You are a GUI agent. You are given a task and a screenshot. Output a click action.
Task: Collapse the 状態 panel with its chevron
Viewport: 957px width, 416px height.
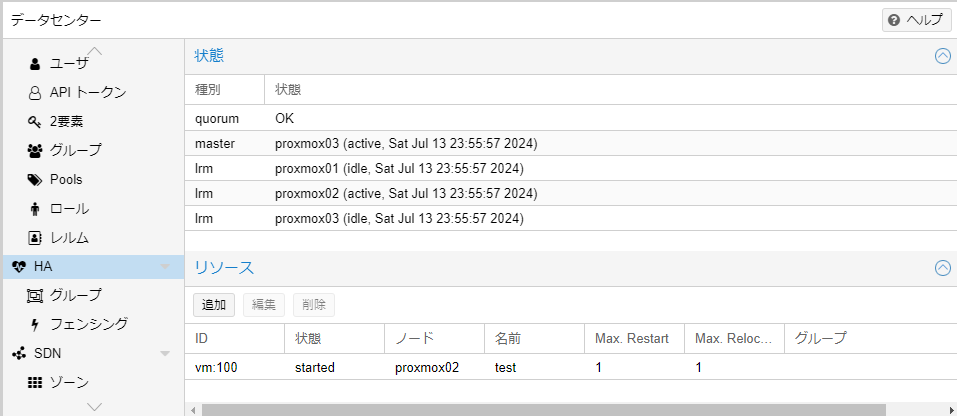pyautogui.click(x=942, y=56)
